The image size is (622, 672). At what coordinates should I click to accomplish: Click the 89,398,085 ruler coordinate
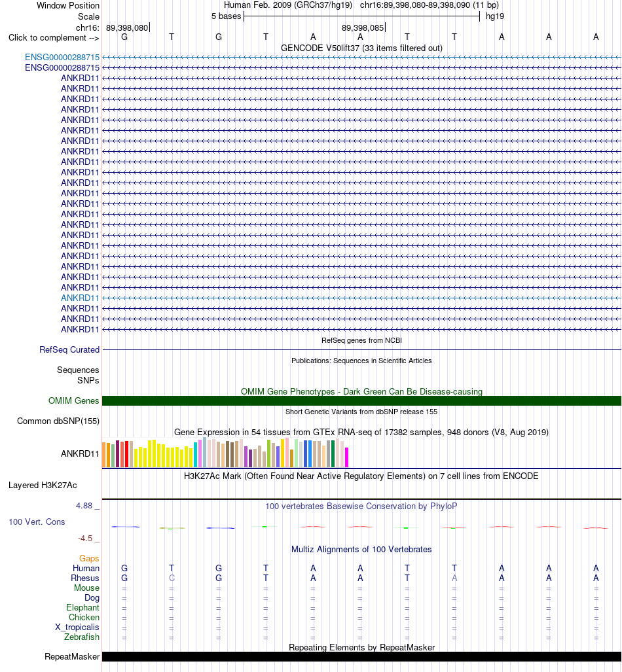click(363, 28)
